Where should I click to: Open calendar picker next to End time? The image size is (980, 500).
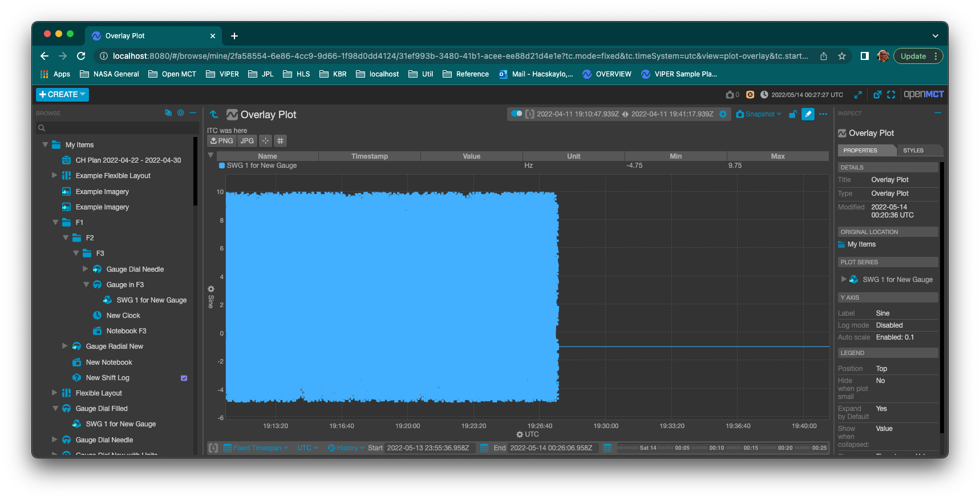(x=608, y=448)
